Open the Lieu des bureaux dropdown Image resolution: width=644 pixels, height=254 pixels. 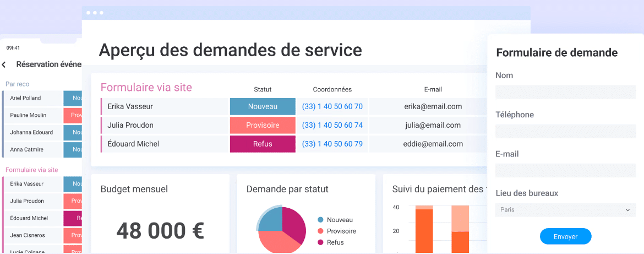565,210
